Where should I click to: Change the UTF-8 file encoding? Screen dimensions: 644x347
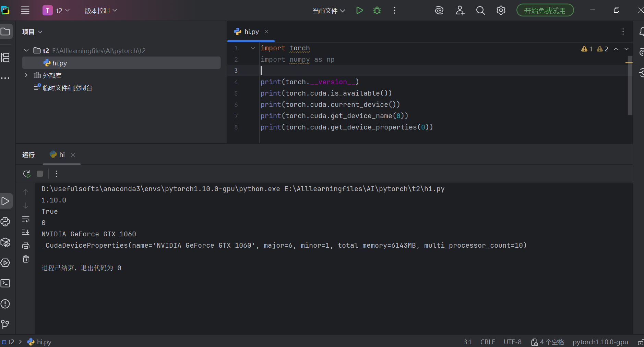(512, 342)
